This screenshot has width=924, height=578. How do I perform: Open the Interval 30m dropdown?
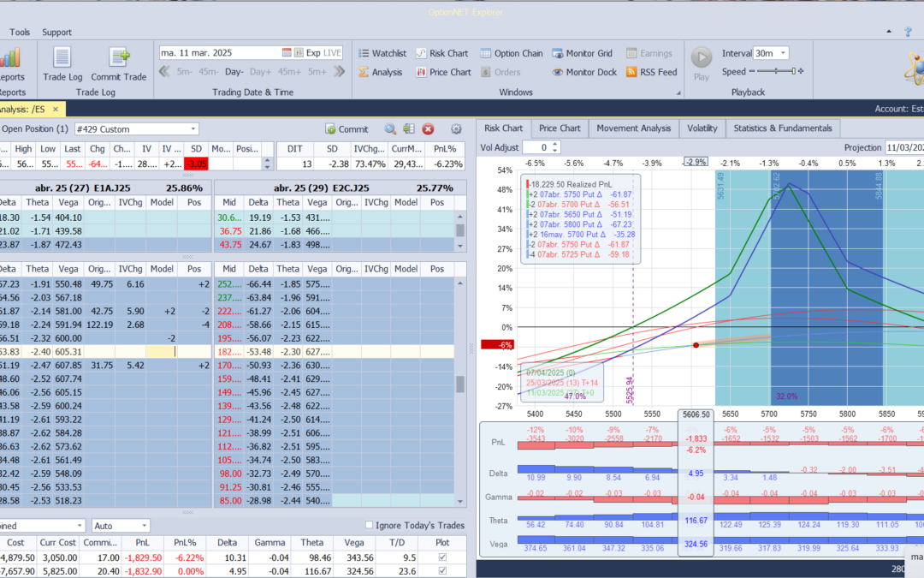783,53
